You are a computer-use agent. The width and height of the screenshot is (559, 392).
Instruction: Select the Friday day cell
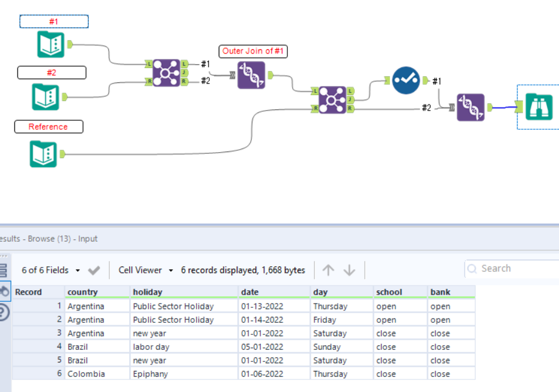[x=342, y=320]
